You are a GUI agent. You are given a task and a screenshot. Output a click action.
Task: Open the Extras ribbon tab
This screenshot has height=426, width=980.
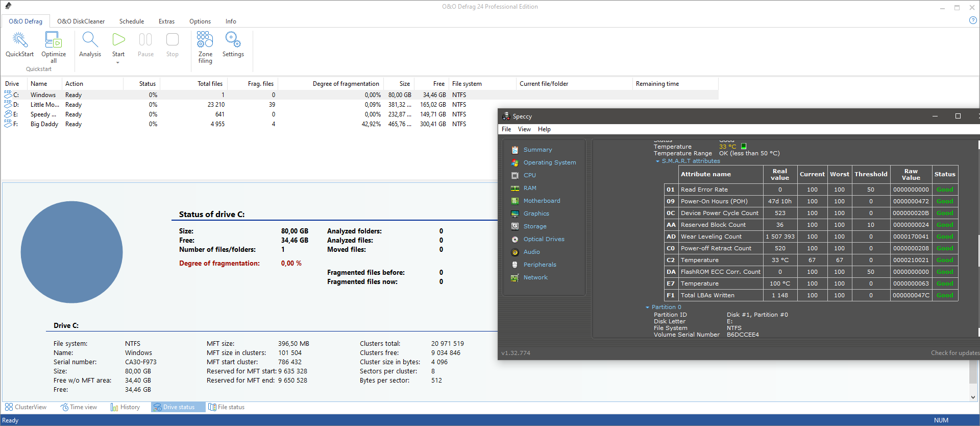[166, 21]
